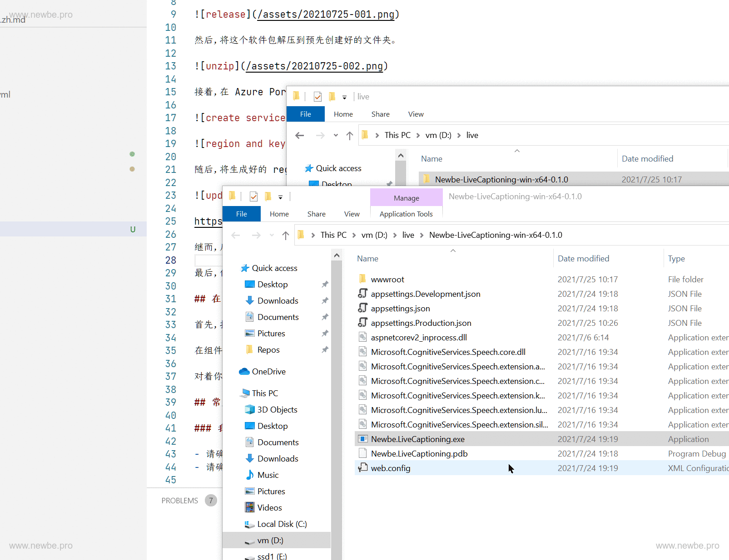Viewport: 729px width, 560px height.
Task: Click the Properties checkmark icon in front window
Action: pos(253,196)
